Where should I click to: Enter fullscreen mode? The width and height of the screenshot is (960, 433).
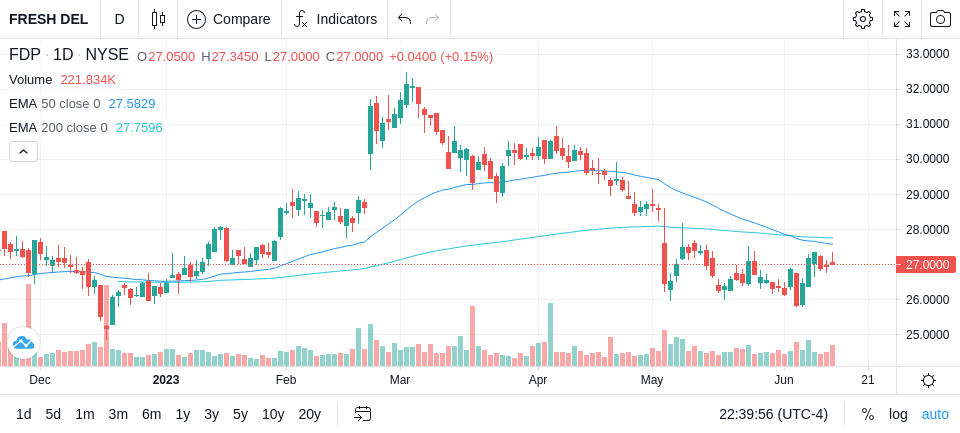pos(902,19)
